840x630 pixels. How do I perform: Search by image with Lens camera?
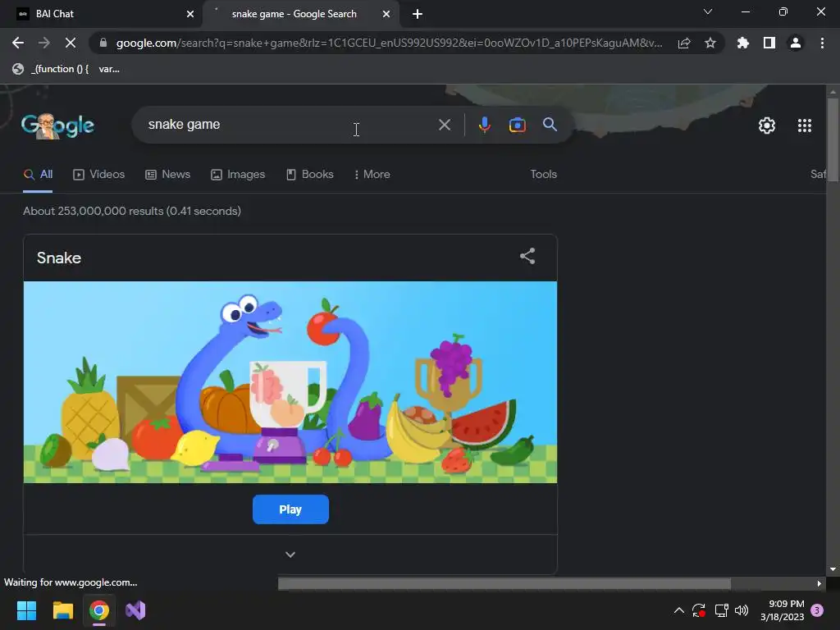tap(517, 125)
